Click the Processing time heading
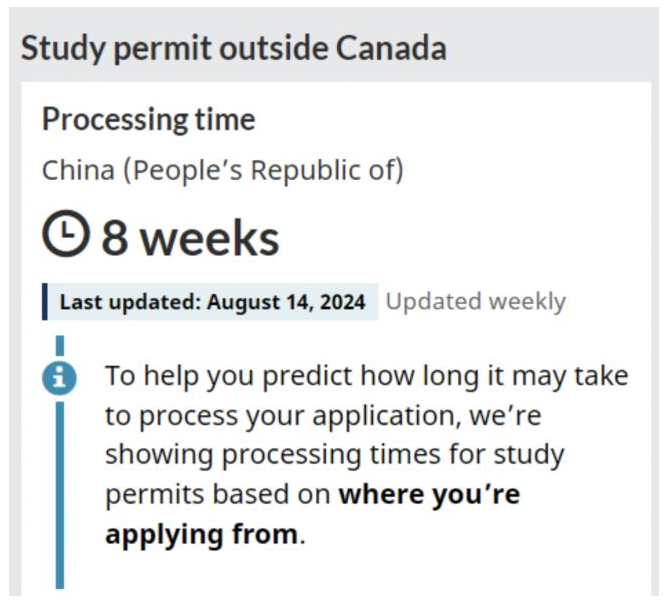Screen dimensions: 669x614 148,120
